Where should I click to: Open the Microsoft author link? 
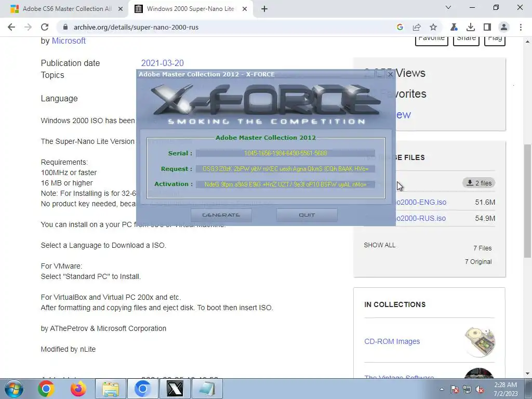pyautogui.click(x=69, y=41)
